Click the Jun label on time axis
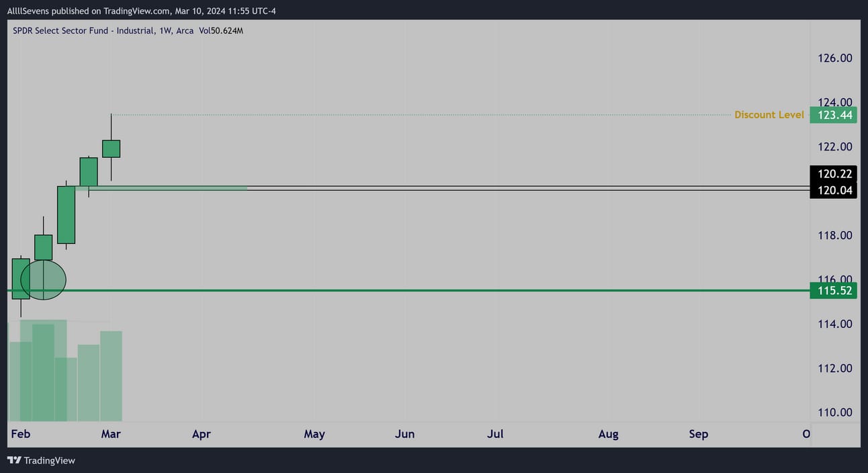The width and height of the screenshot is (868, 473). pyautogui.click(x=404, y=434)
